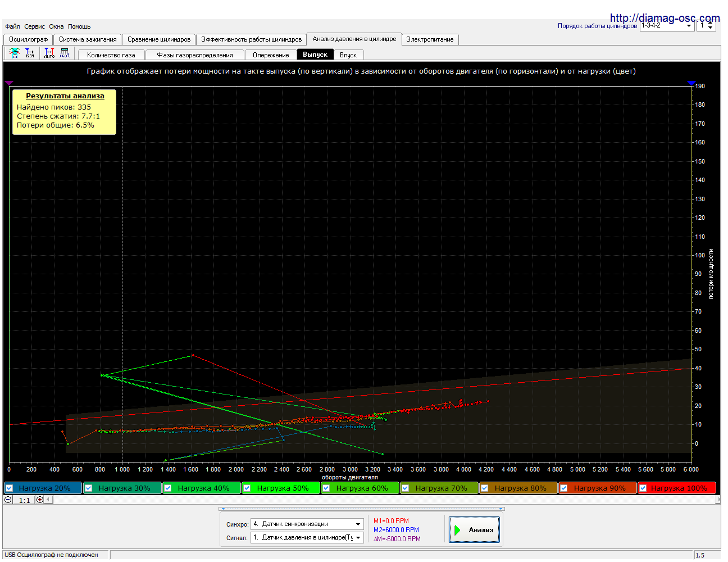This screenshot has height=562, width=728.
Task: Click the Анализ button
Action: [474, 530]
